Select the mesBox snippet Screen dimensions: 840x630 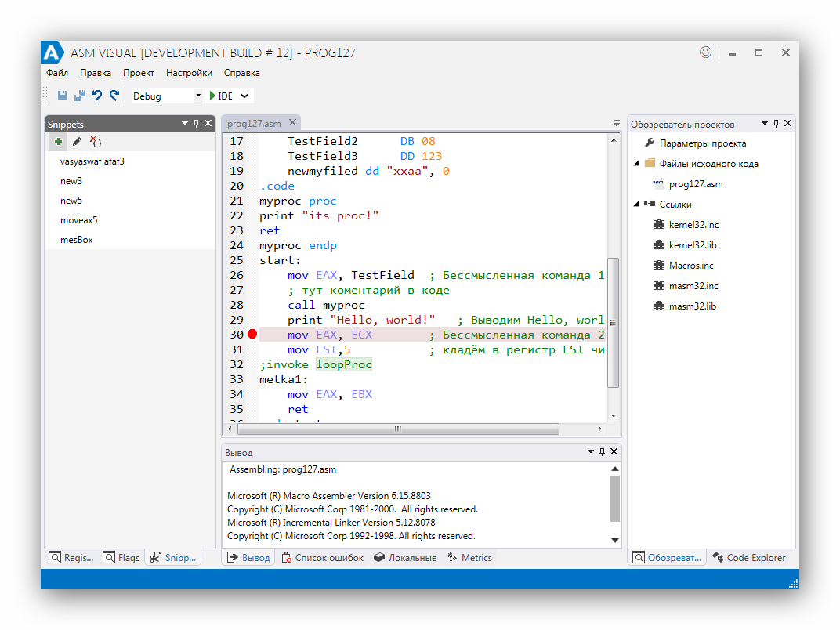(x=77, y=240)
